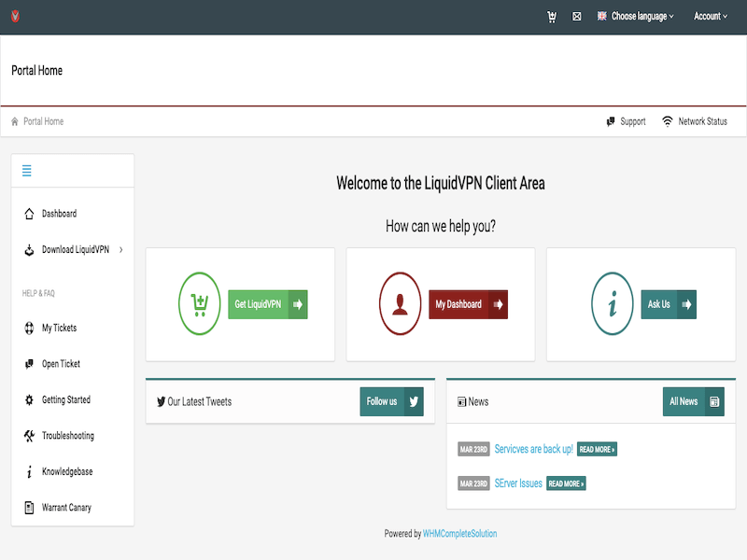Click the Troubleshooting wrench icon
This screenshot has height=560, width=747.
tap(29, 435)
